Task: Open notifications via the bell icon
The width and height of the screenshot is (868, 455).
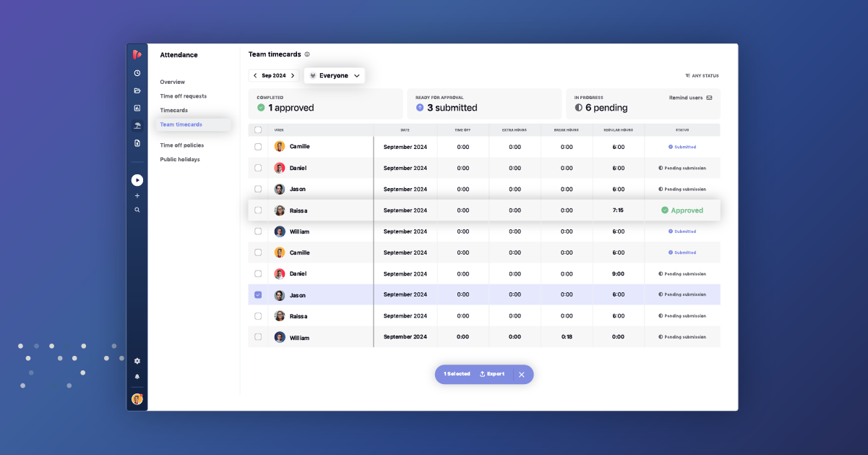Action: [x=137, y=377]
